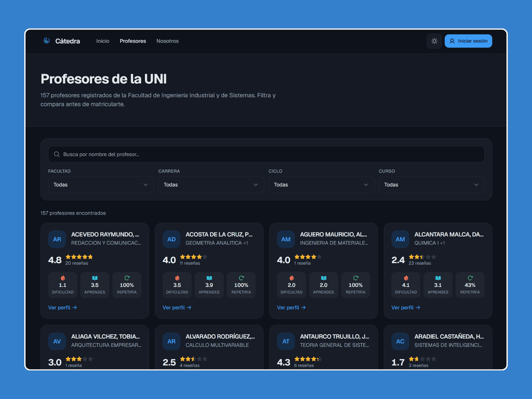The image size is (532, 399).
Task: Click the Iniciar sesión button
Action: coord(468,41)
